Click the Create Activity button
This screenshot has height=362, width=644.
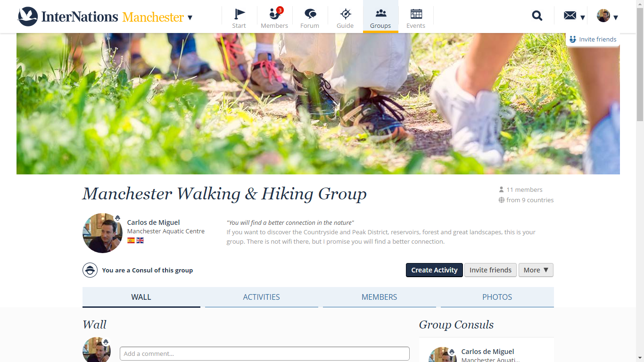434,270
